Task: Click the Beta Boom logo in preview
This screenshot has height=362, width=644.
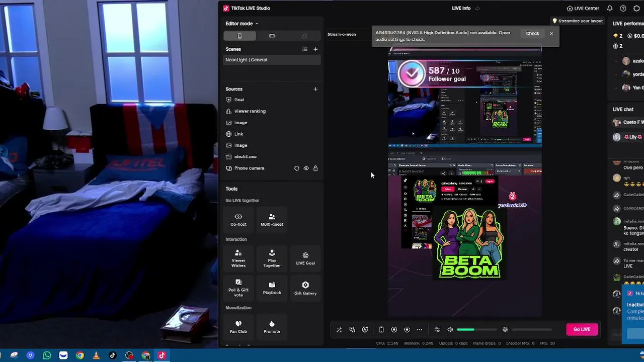Action: [469, 244]
